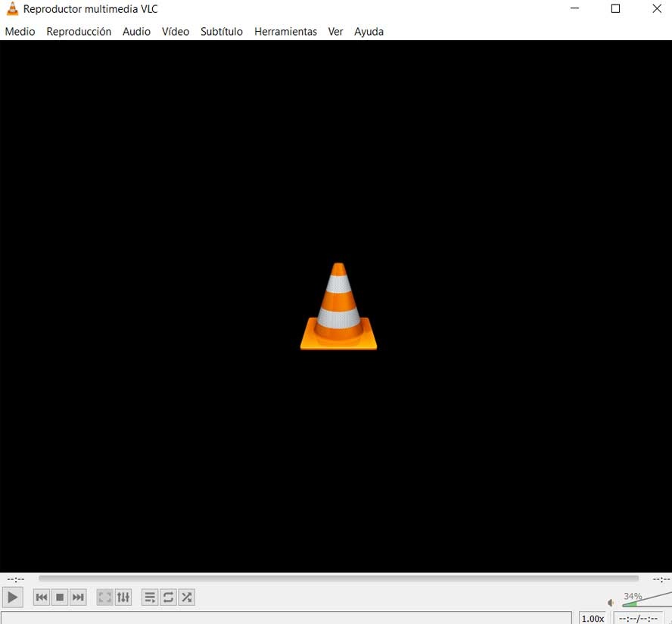The height and width of the screenshot is (624, 672).
Task: Start playback with the Play button
Action: click(x=12, y=597)
